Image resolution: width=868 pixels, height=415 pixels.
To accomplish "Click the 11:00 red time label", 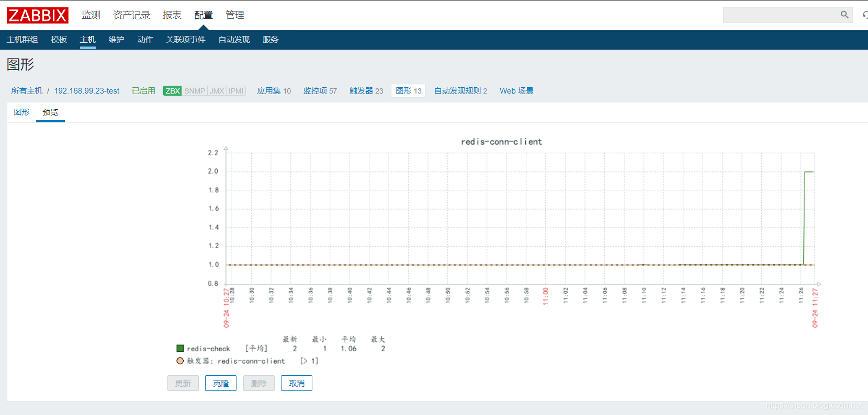I will tap(546, 296).
